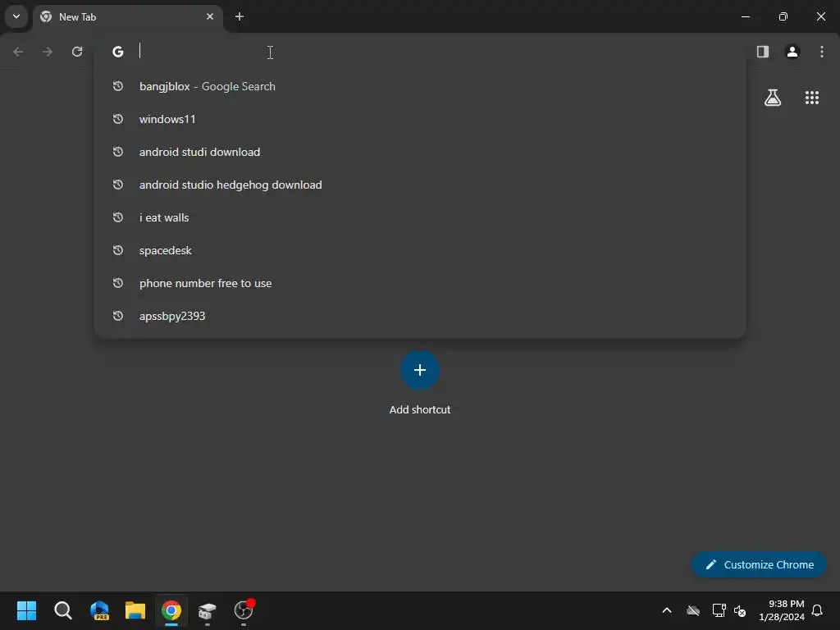Click the forward navigation arrow

(x=48, y=52)
